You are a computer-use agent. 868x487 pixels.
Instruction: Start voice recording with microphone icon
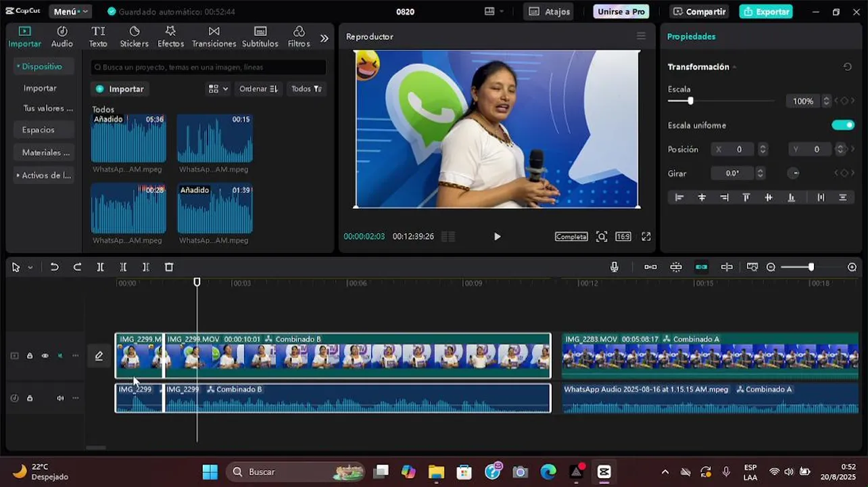coord(614,267)
